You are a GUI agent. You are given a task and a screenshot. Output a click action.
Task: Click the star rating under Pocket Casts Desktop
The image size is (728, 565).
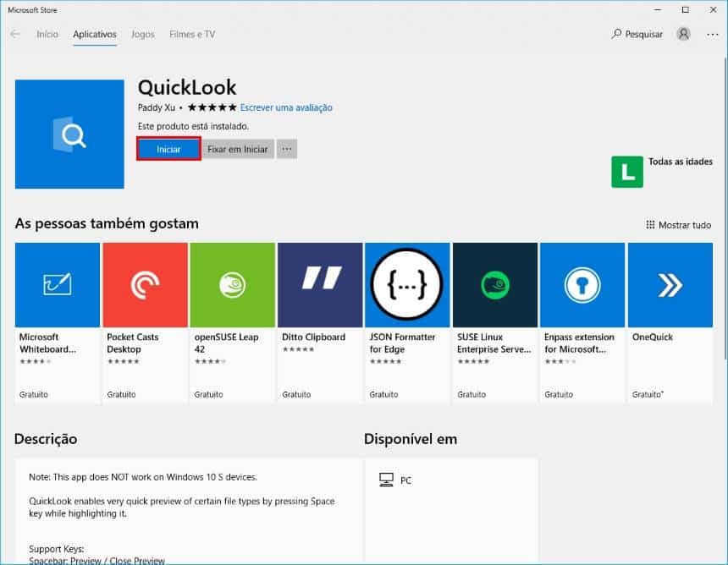[123, 361]
